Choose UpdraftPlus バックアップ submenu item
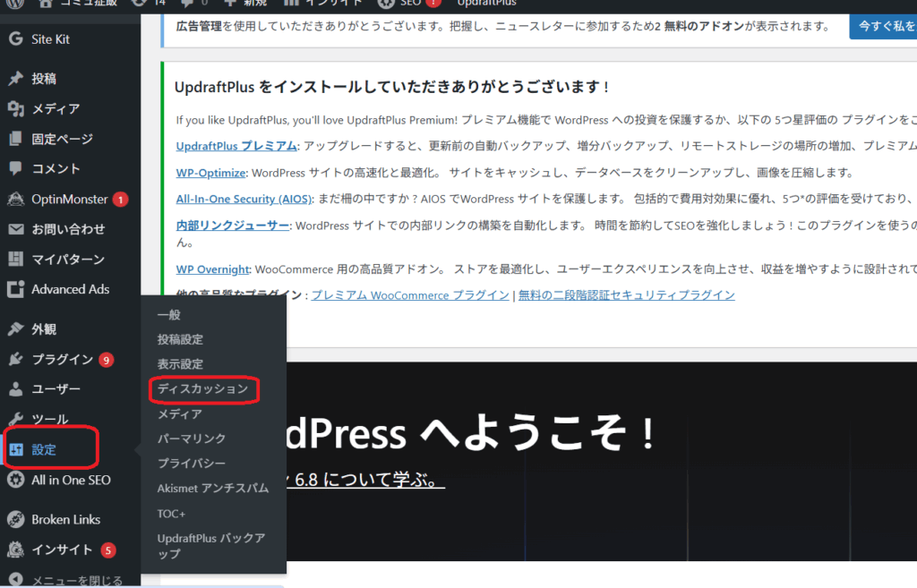 (213, 545)
